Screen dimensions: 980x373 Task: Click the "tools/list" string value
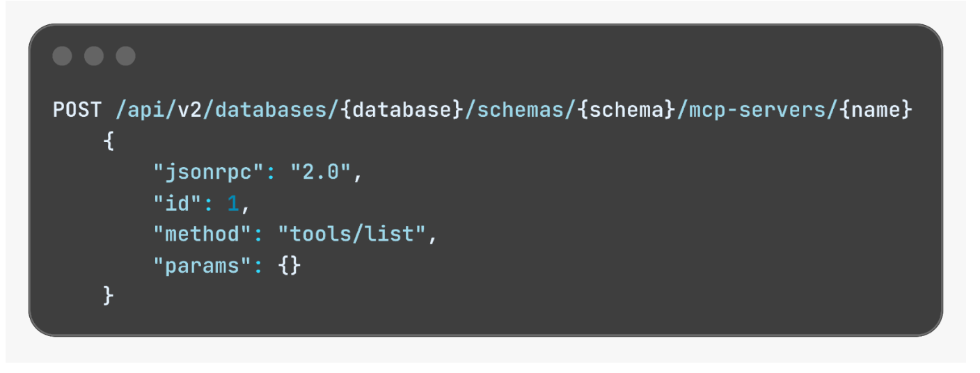point(353,235)
